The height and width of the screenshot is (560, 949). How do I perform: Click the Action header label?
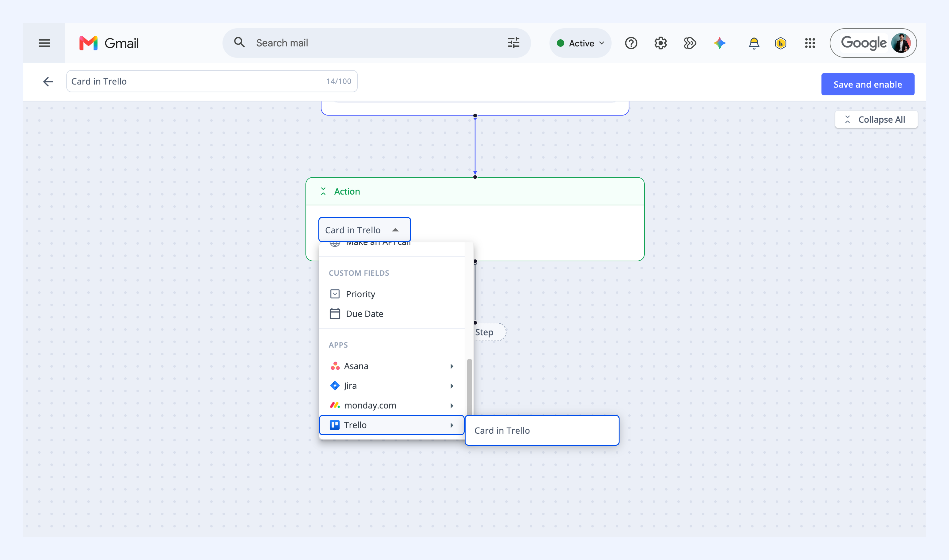click(347, 192)
